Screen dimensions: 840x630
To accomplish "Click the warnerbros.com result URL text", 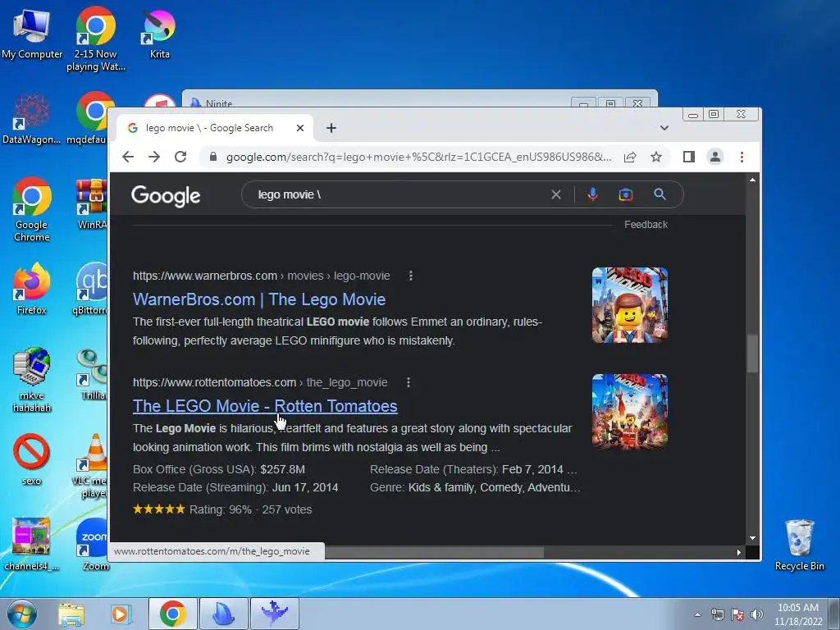I will coord(262,276).
